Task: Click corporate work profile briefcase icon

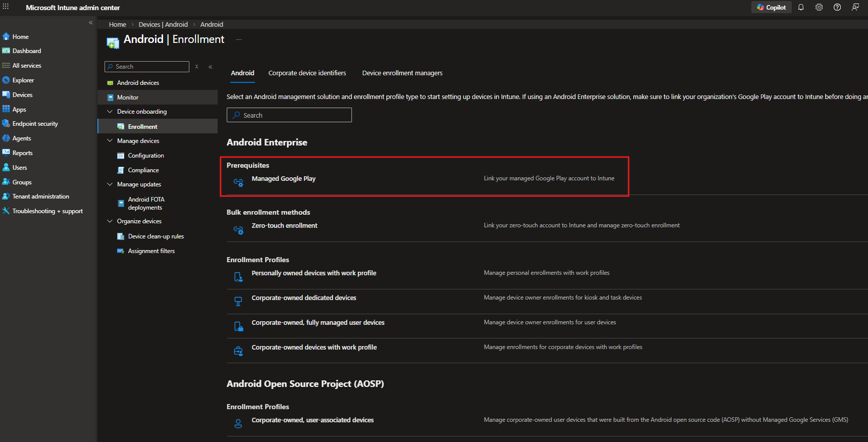Action: point(238,351)
